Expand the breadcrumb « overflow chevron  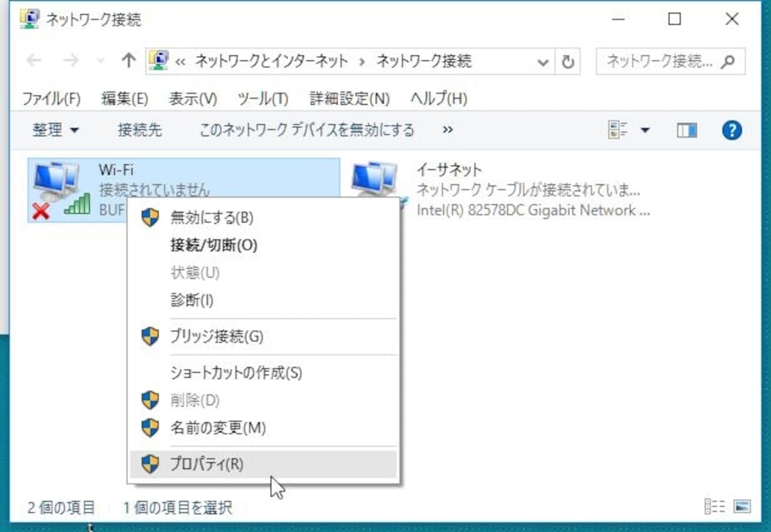(x=181, y=62)
